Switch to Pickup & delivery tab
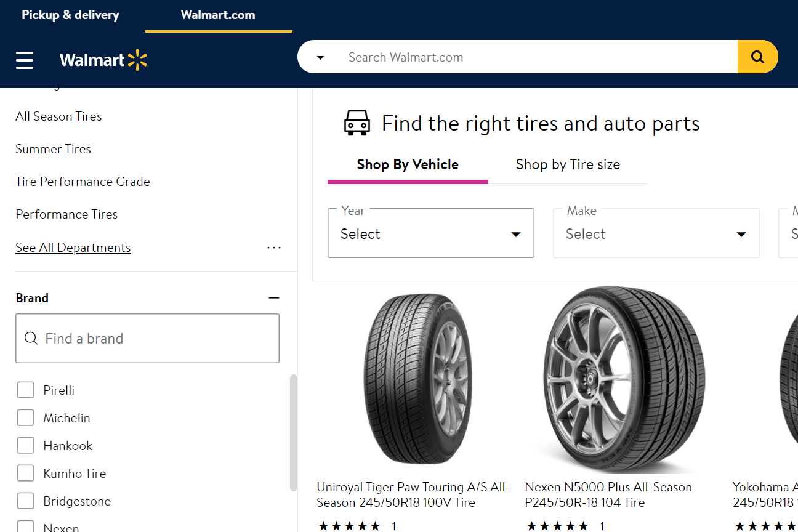The height and width of the screenshot is (532, 798). tap(70, 15)
